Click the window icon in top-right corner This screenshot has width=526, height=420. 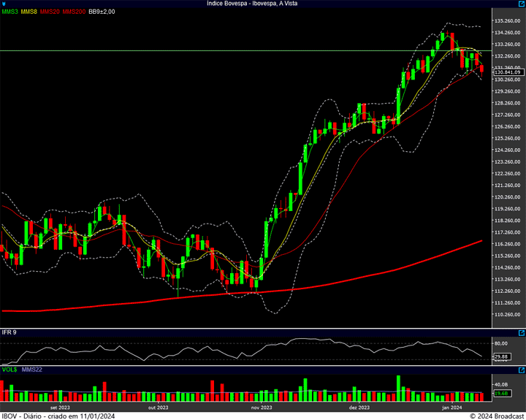521,4
